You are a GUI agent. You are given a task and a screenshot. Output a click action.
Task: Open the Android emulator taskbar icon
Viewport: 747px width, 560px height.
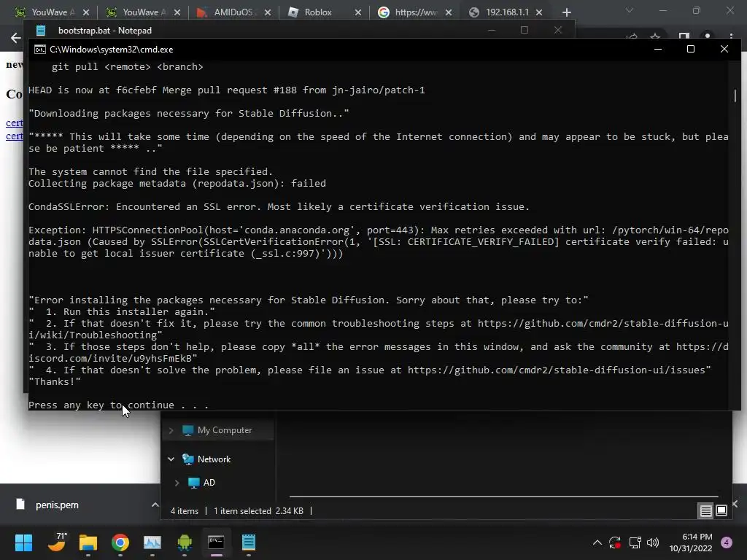[185, 542]
